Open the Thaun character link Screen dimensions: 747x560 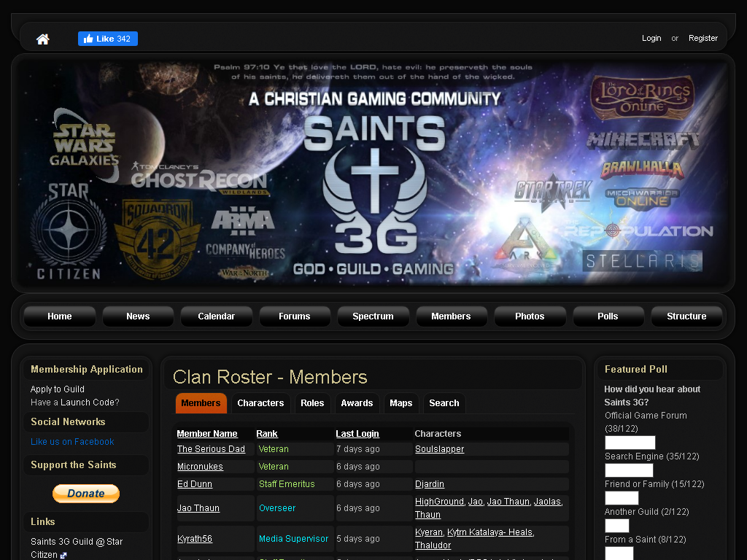tap(427, 515)
